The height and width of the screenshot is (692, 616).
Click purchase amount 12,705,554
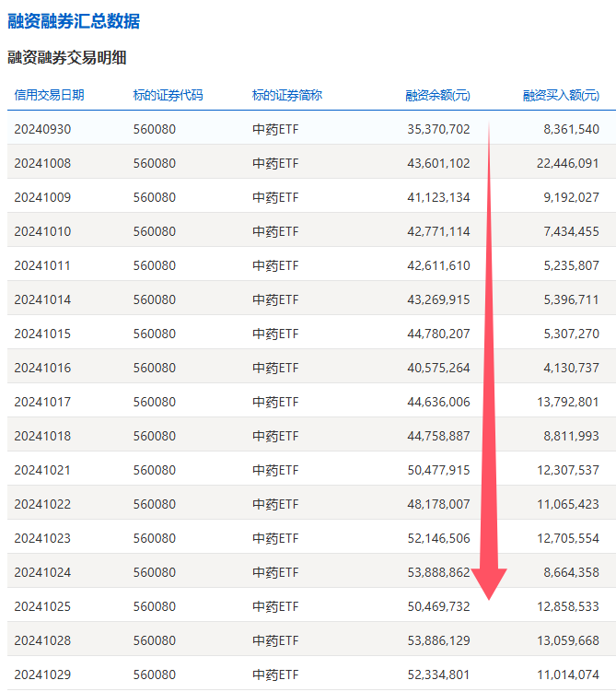(x=568, y=538)
